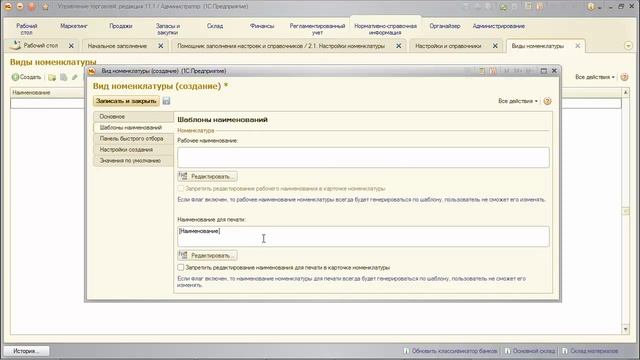Click the save diskette icon in dialog
Screen dimensions: 640x360
166,101
